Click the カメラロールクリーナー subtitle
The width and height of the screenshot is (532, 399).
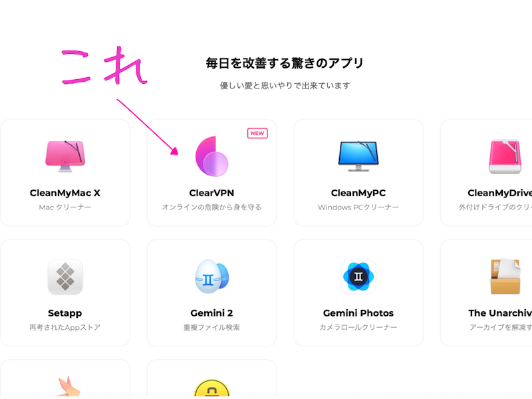(x=358, y=327)
